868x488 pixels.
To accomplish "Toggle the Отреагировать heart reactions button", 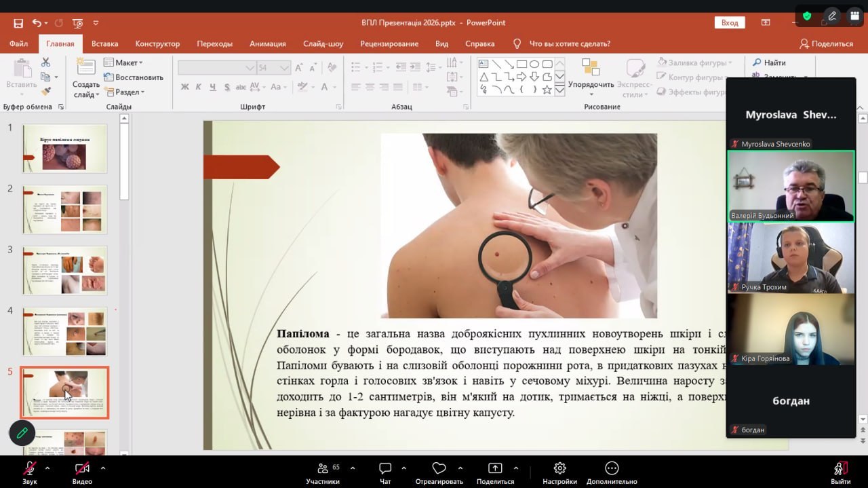I will click(439, 472).
